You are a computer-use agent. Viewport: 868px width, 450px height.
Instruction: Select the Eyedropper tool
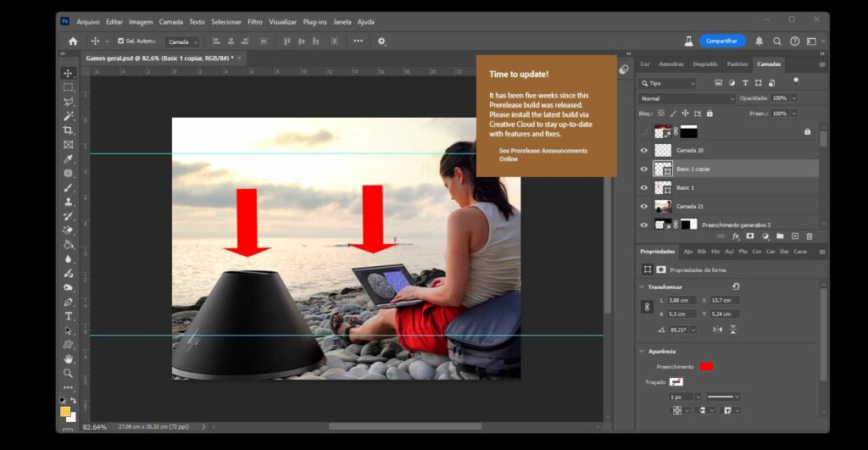pyautogui.click(x=68, y=159)
